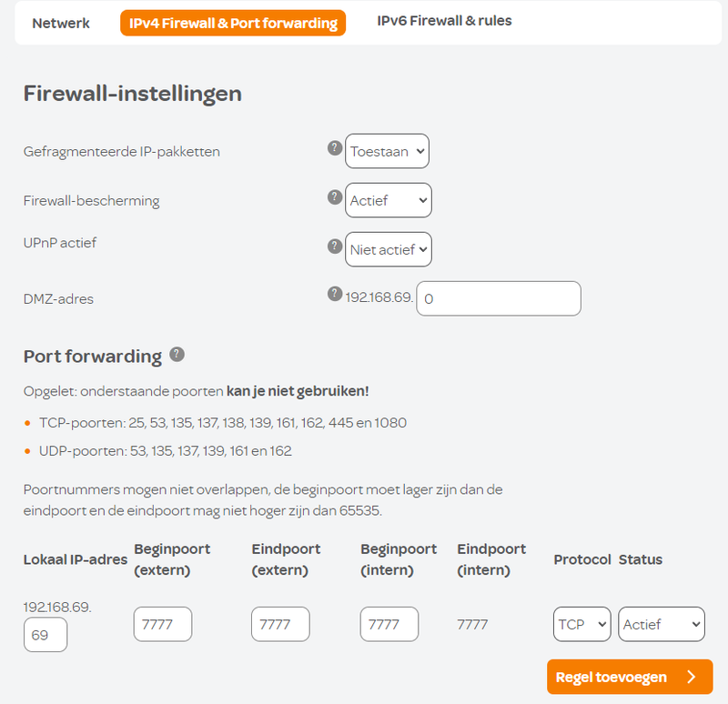The width and height of the screenshot is (728, 704).
Task: Focus the Lokaal IP-adres input field
Action: [x=45, y=635]
